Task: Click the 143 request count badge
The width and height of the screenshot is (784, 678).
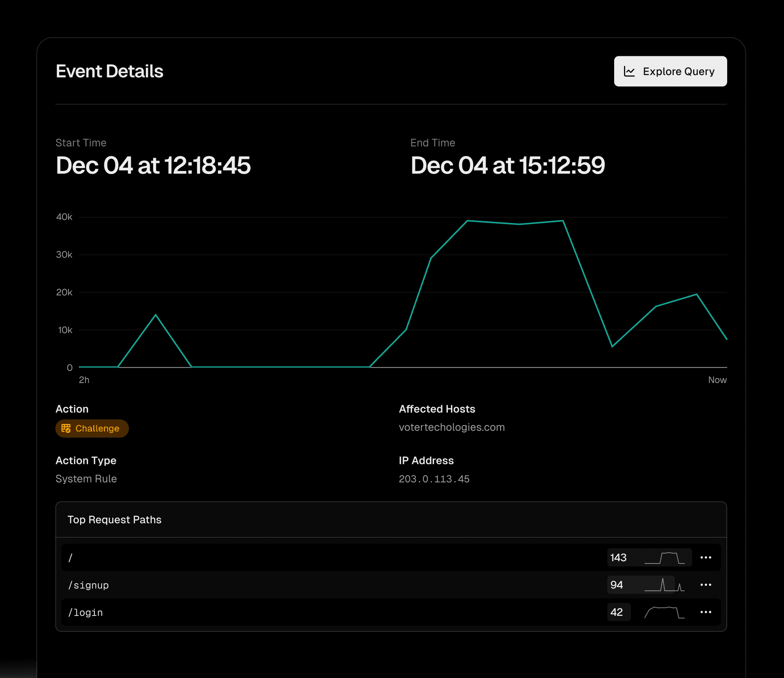Action: pyautogui.click(x=618, y=558)
